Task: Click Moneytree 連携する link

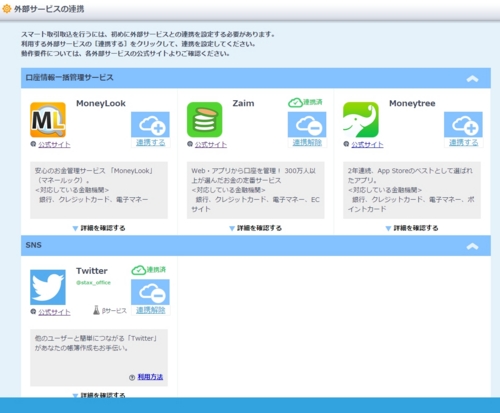Action: (x=464, y=143)
